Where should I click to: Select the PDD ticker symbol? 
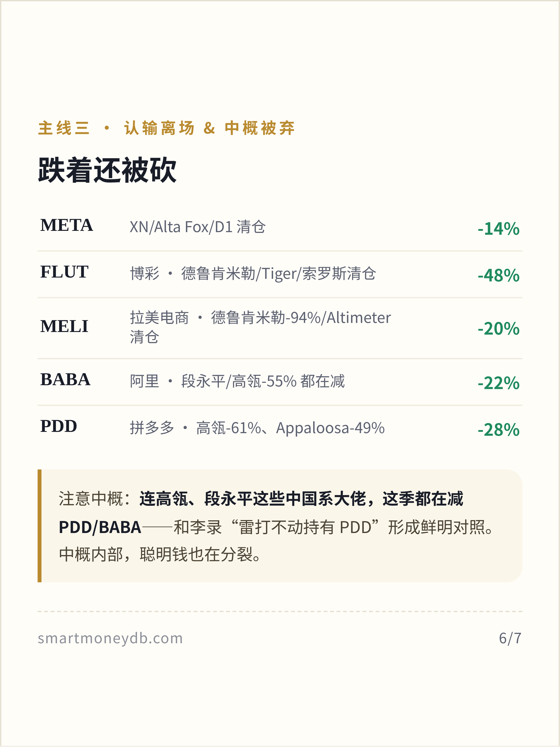pyautogui.click(x=59, y=426)
